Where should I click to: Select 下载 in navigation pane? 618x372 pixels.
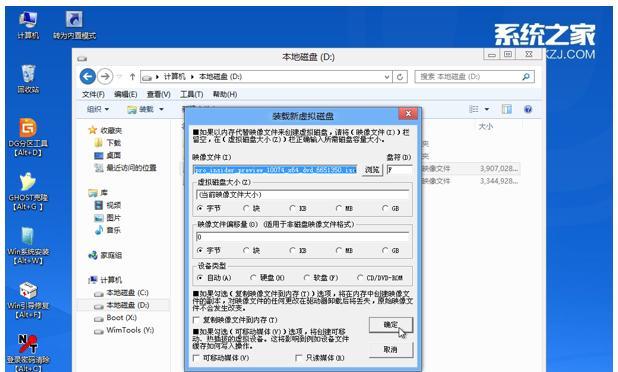(x=108, y=143)
